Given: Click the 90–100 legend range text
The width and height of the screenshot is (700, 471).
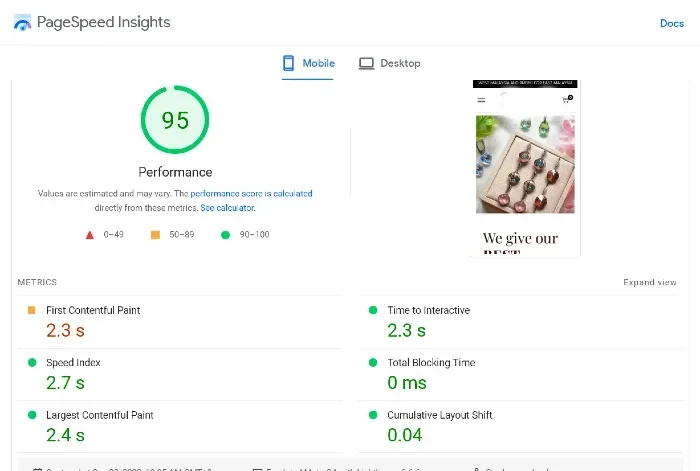Looking at the screenshot, I should pyautogui.click(x=254, y=235).
